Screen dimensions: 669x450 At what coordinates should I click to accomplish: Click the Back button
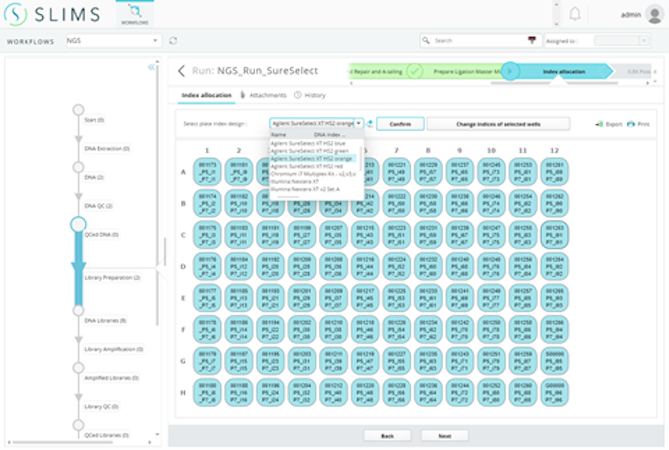click(387, 436)
